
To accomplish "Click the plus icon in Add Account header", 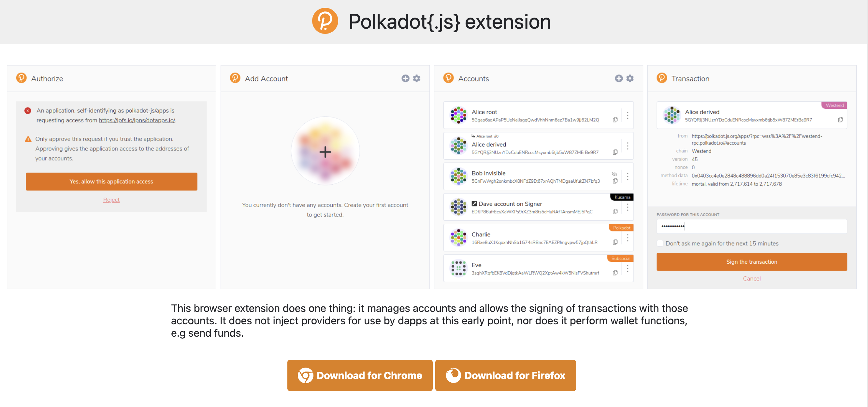I will 405,78.
